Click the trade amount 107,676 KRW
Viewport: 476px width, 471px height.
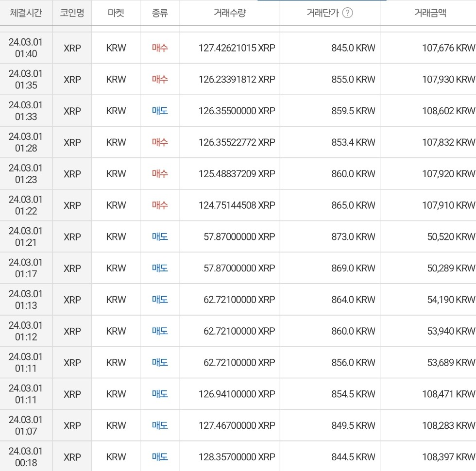449,48
